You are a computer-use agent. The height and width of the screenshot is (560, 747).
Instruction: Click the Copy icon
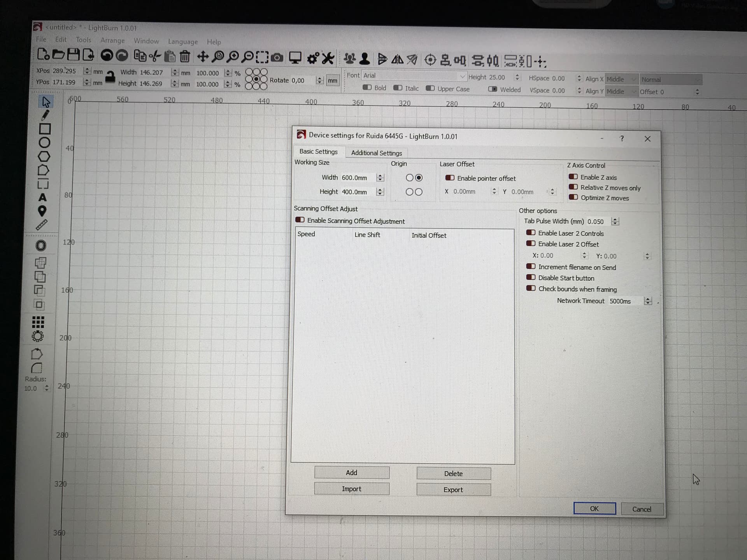(x=140, y=56)
